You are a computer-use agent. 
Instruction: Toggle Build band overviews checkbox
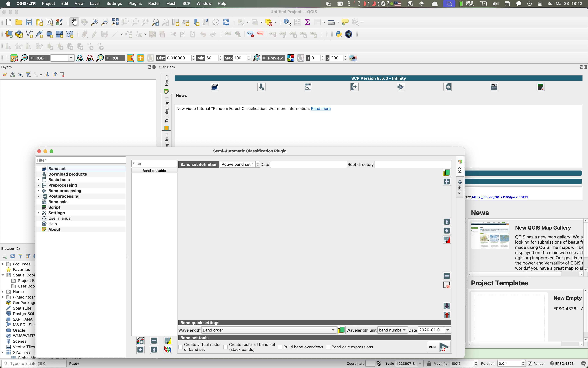280,347
